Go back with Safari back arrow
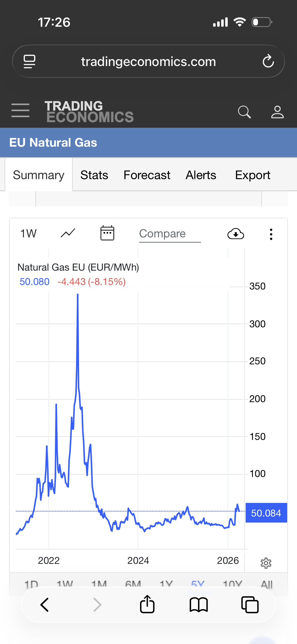297x644 pixels. tap(45, 605)
